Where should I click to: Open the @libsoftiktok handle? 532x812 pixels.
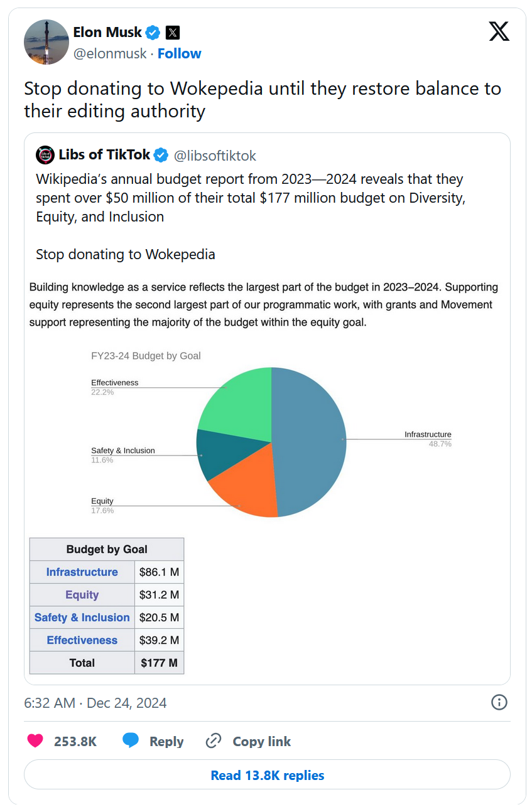tap(215, 155)
